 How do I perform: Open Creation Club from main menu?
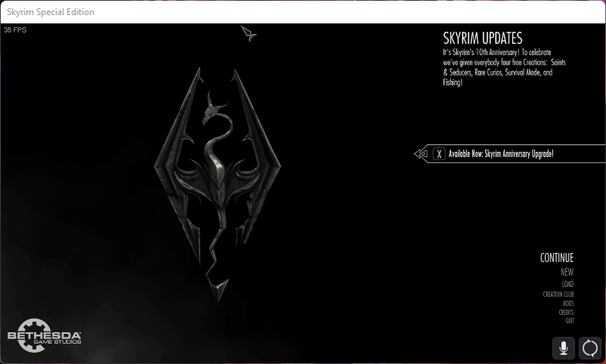[x=558, y=294]
